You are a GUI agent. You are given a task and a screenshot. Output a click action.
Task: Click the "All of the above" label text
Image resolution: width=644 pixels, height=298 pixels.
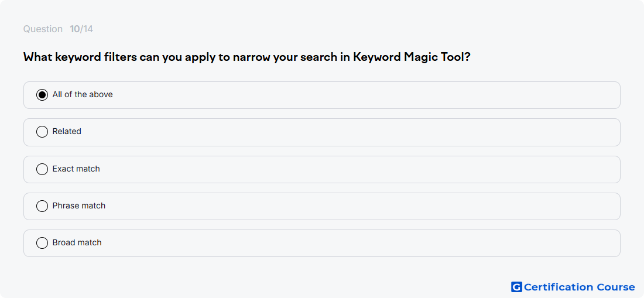(83, 94)
